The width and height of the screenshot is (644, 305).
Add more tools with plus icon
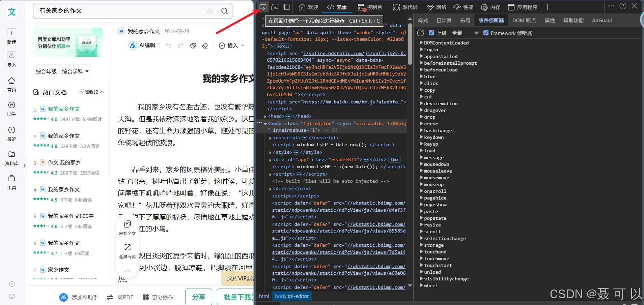(547, 7)
